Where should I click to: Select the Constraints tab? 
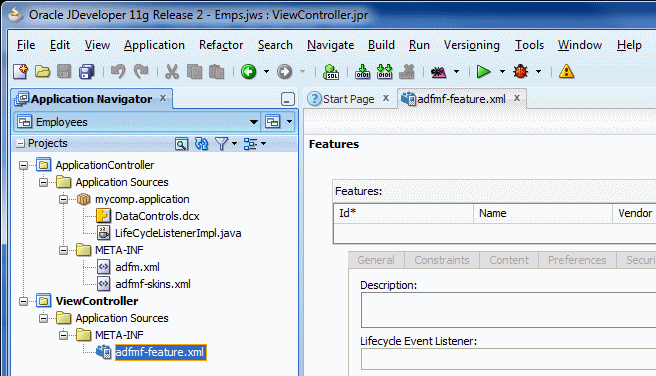[x=442, y=260]
